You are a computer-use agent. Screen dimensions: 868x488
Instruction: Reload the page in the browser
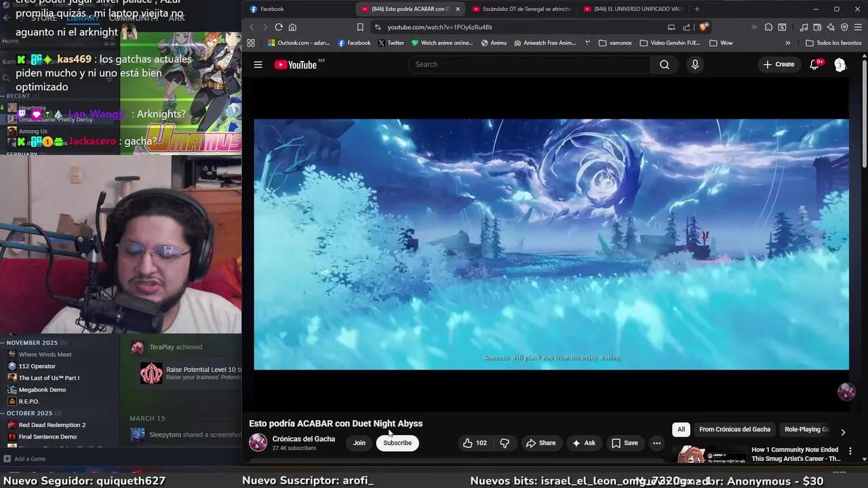(x=279, y=27)
